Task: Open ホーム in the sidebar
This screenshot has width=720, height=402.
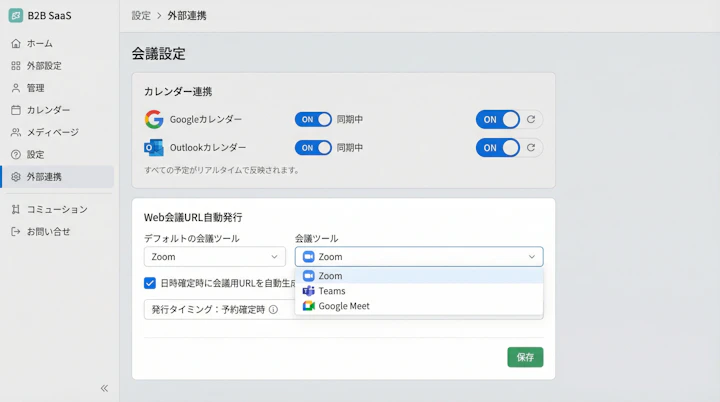Action: click(x=57, y=43)
